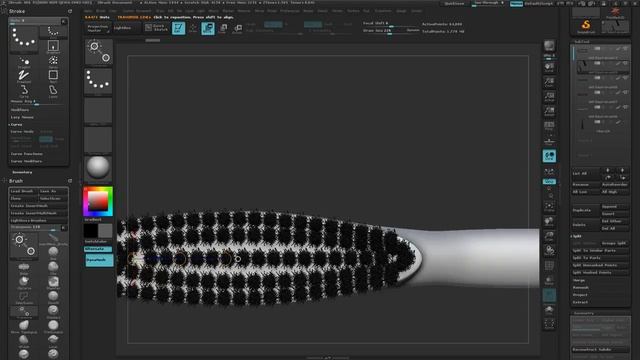Expand Curve Functions section
The width and height of the screenshot is (640, 360).
pyautogui.click(x=27, y=154)
